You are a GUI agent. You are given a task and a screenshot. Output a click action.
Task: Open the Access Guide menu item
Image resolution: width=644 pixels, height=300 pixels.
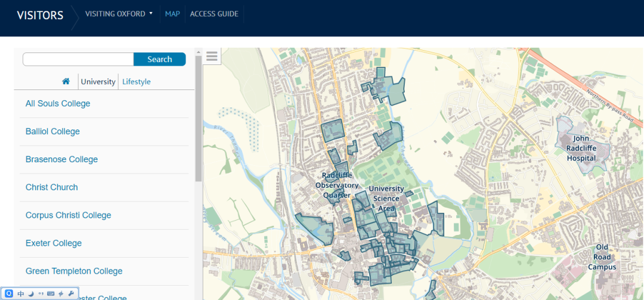coord(214,14)
